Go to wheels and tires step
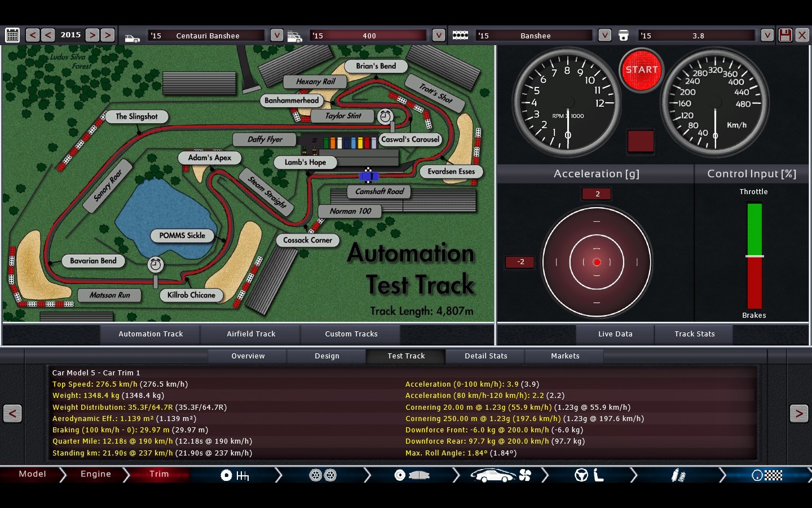The height and width of the screenshot is (508, 812). click(x=323, y=475)
